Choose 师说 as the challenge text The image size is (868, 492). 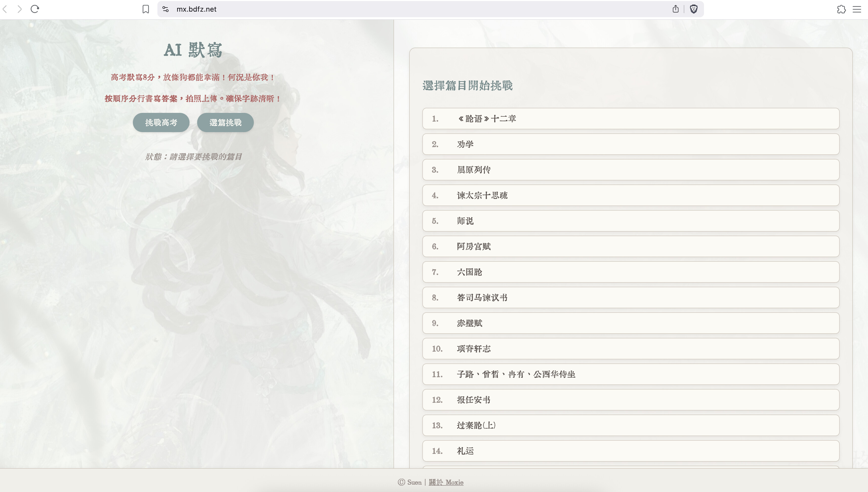[630, 221]
